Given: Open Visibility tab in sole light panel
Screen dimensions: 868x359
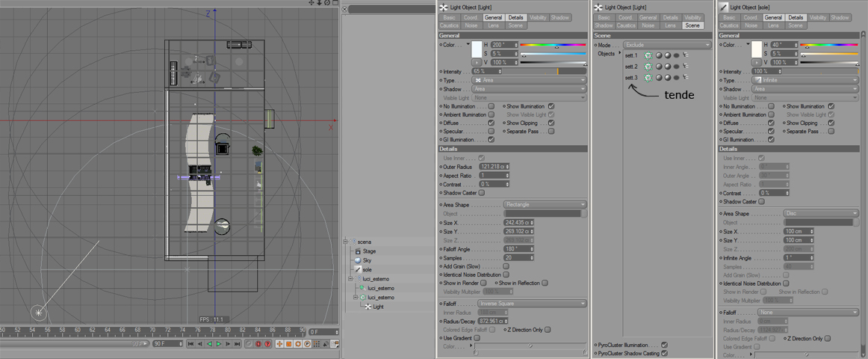Looking at the screenshot, I should click(818, 18).
